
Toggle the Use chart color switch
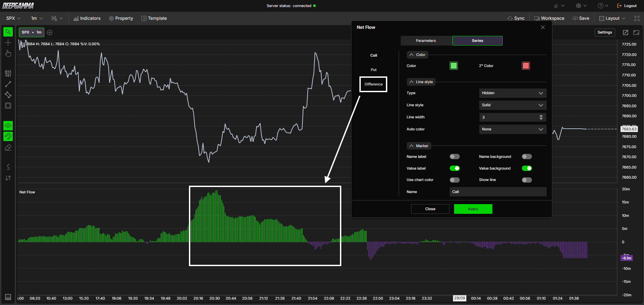click(455, 180)
